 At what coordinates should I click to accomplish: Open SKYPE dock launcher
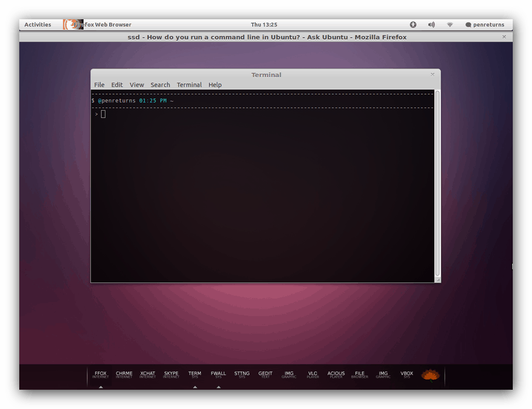coord(171,375)
